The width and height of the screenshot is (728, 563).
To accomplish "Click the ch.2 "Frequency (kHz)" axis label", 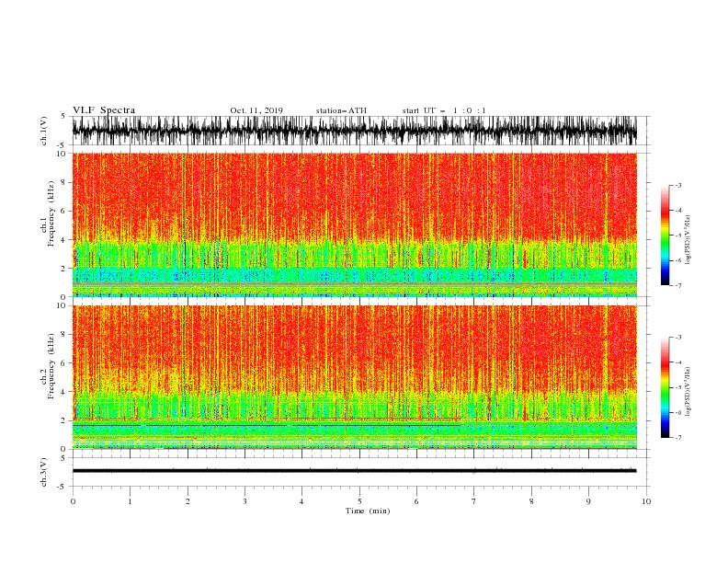I will pos(51,366).
